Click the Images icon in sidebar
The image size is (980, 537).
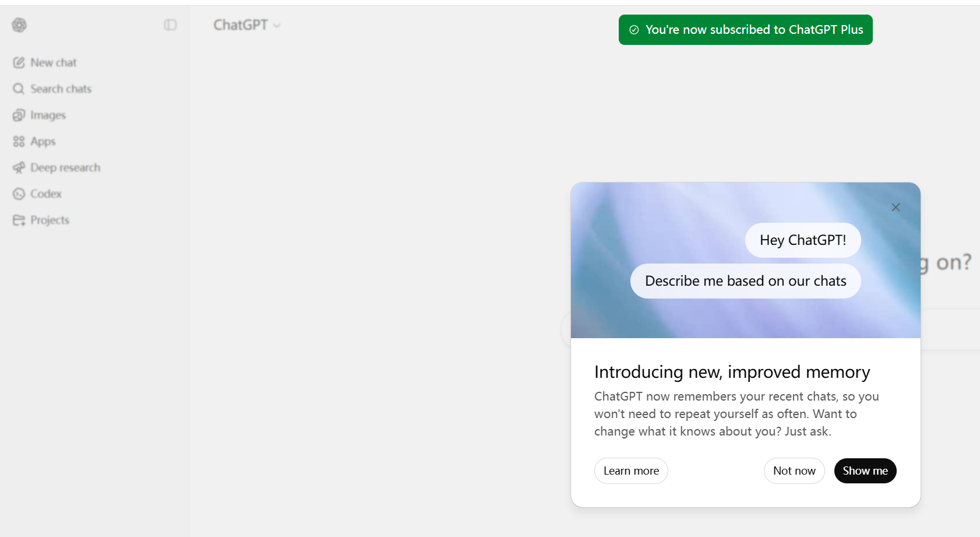[19, 115]
